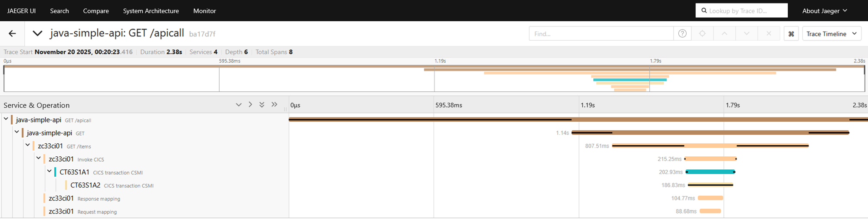
Task: Click the teal 202.93ms span bar
Action: (x=710, y=172)
